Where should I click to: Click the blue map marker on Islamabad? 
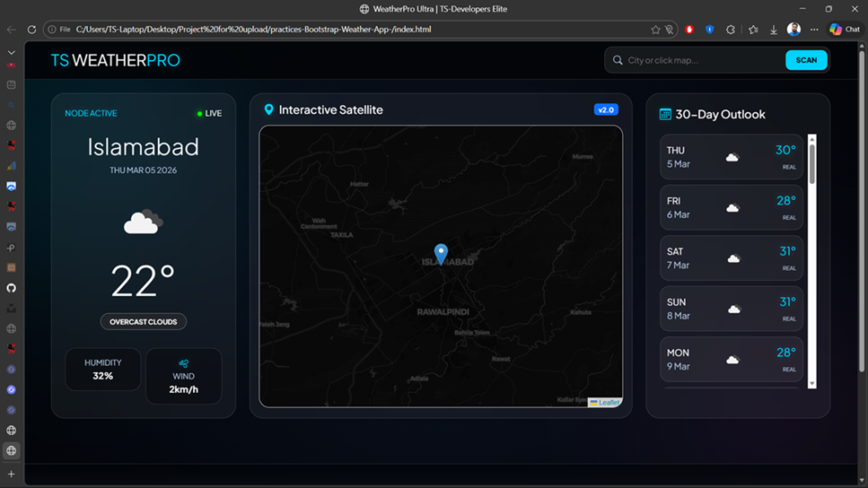click(x=441, y=254)
